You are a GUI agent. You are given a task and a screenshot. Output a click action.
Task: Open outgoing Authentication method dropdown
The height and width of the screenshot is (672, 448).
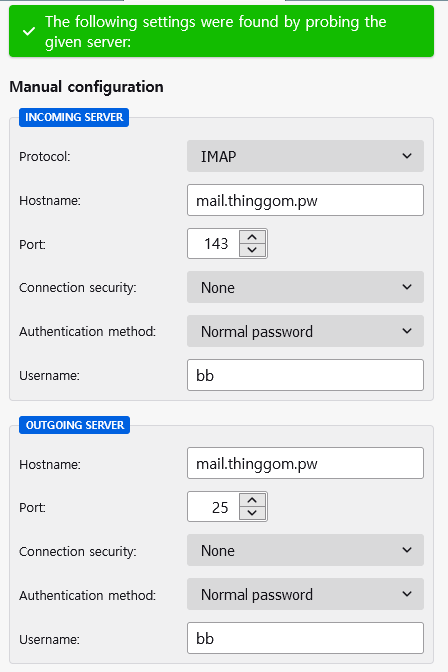pos(305,594)
